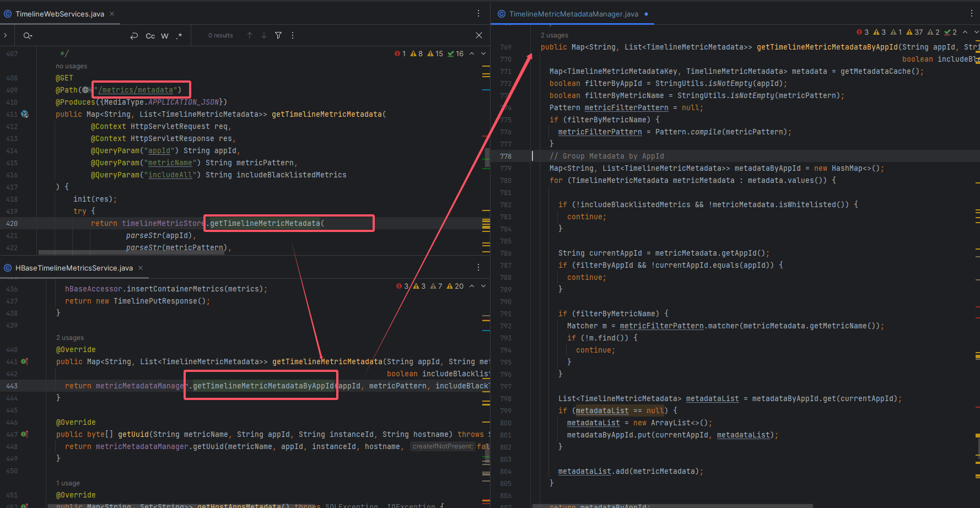Open TimelineWebServices editor tab options menu
The width and height of the screenshot is (980, 508).
point(478,13)
